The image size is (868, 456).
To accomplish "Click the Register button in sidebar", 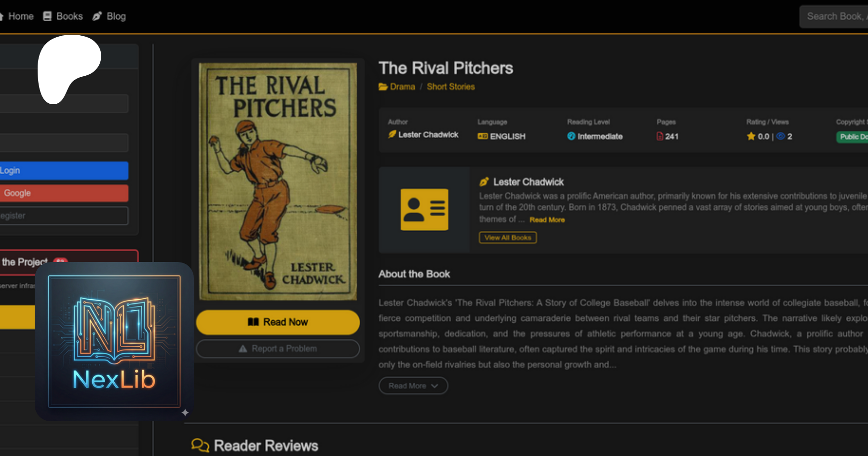I will point(64,216).
